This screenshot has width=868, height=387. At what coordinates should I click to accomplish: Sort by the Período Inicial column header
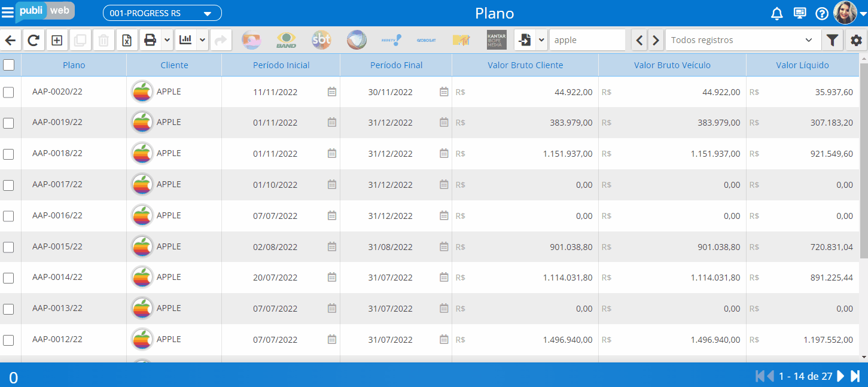click(x=281, y=65)
